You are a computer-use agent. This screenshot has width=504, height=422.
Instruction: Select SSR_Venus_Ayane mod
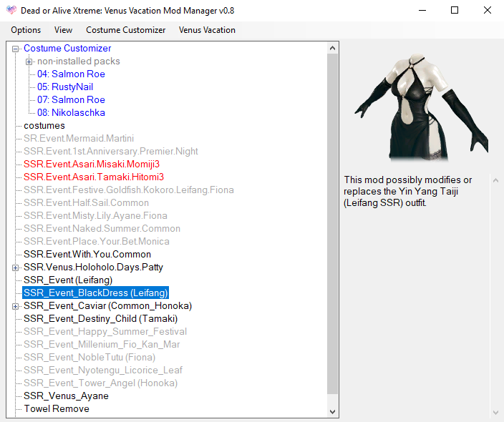pyautogui.click(x=66, y=396)
